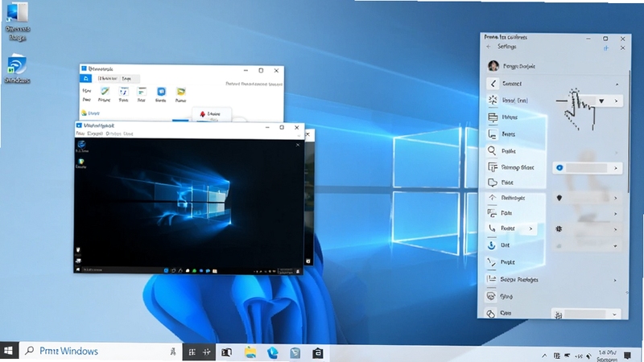Open the cloud icon link in back window
Screen dimensions: 644x362
tap(90, 113)
